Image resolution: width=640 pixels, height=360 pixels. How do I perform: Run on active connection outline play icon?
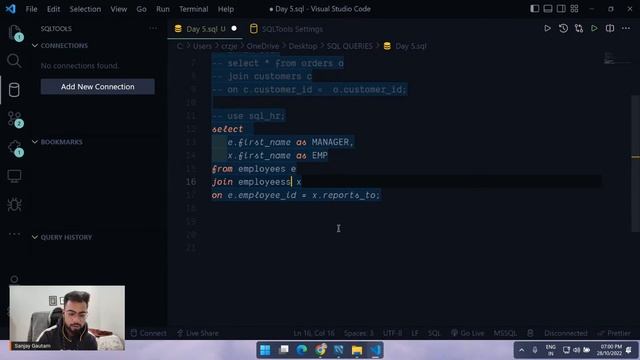point(594,29)
